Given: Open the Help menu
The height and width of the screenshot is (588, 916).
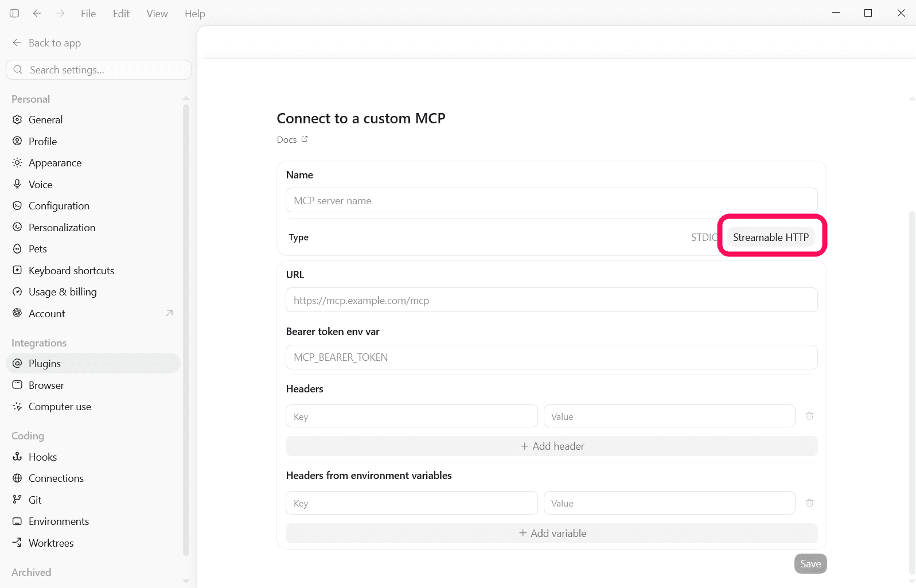Looking at the screenshot, I should 195,13.
